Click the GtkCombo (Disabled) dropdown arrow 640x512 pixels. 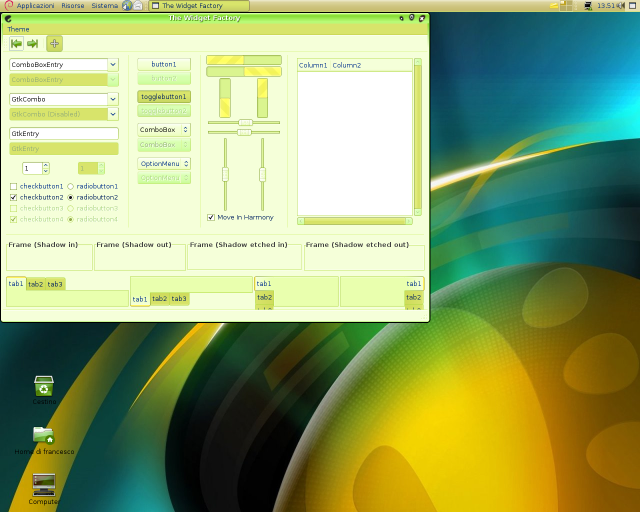113,114
